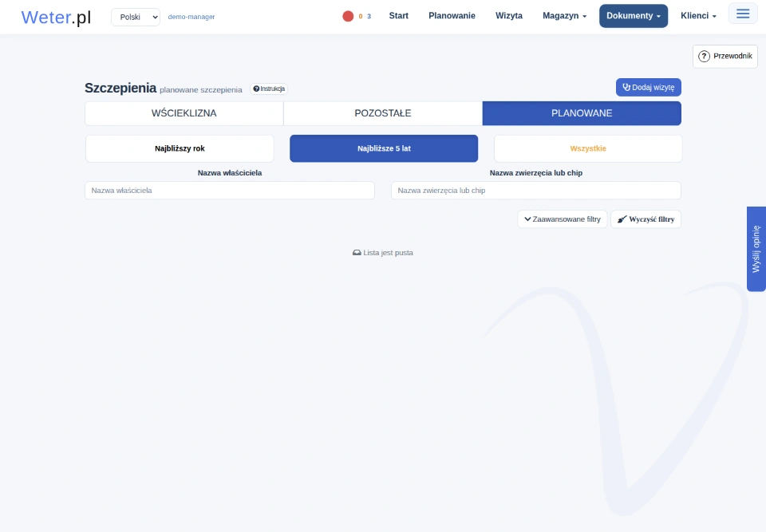Open Wizyta in the navigation bar
Image resolution: width=766 pixels, height=532 pixels.
pyautogui.click(x=509, y=16)
